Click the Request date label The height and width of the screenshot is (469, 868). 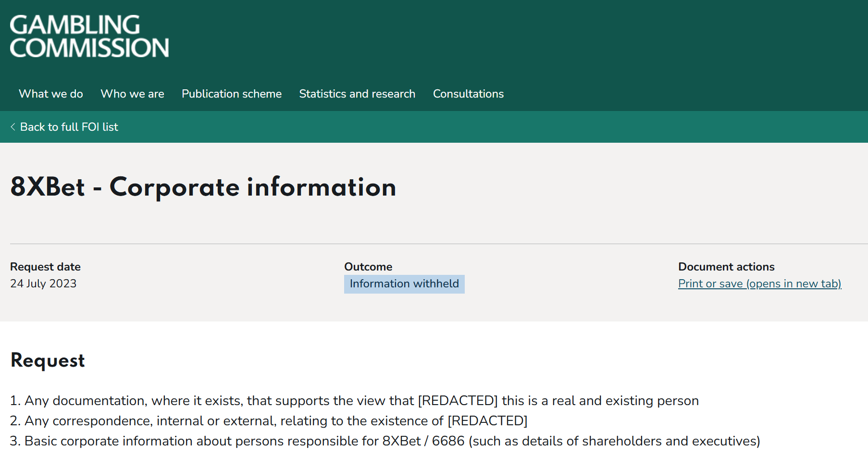click(45, 267)
